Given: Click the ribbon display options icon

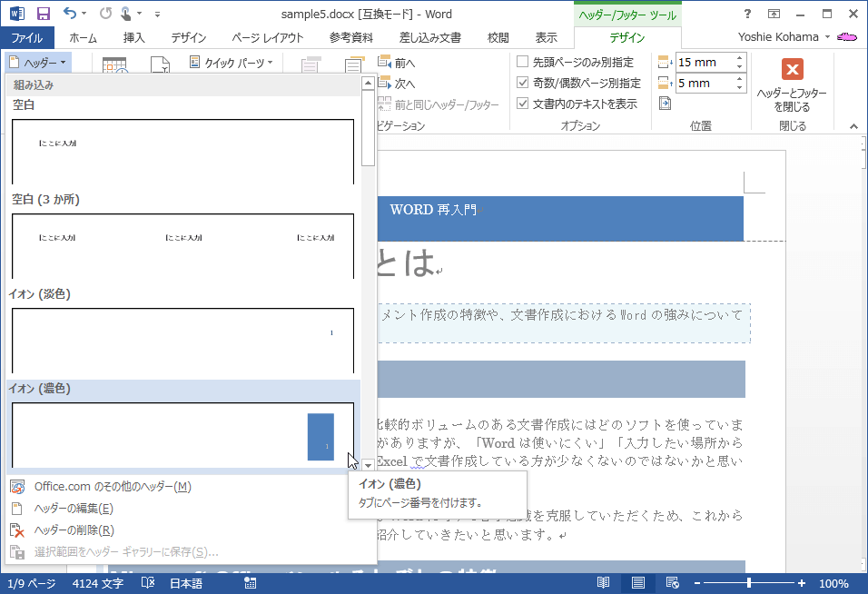Looking at the screenshot, I should (x=774, y=14).
